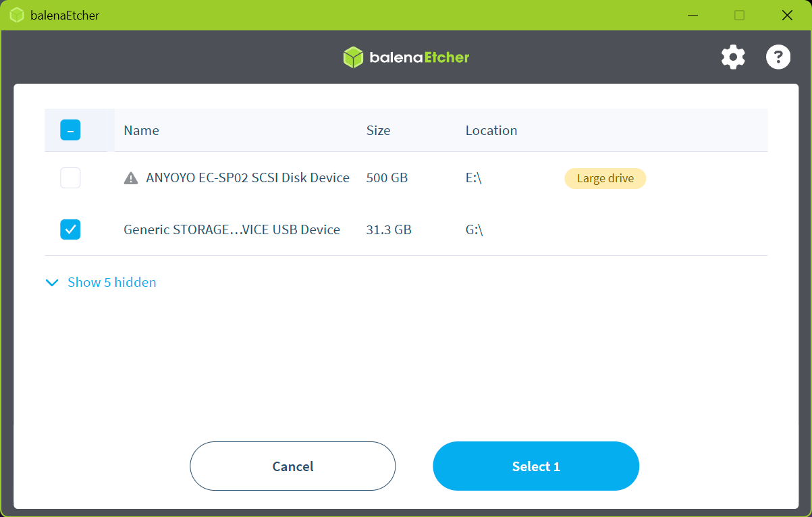The width and height of the screenshot is (812, 517).
Task: Click the Location column header
Action: click(491, 130)
